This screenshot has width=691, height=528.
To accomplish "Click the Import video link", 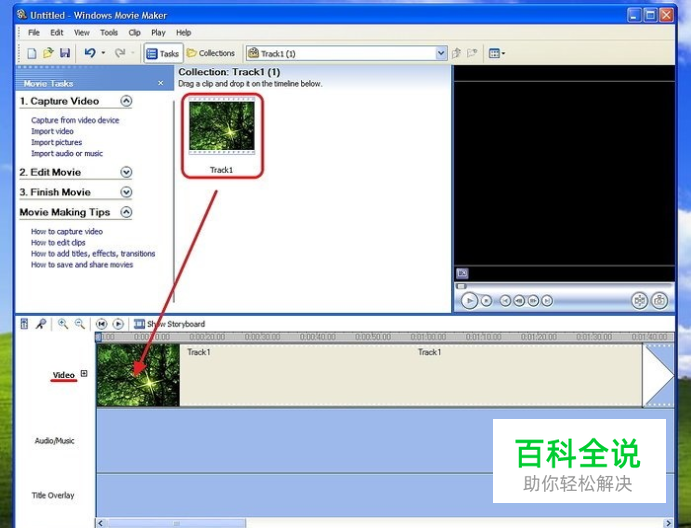I will pyautogui.click(x=52, y=131).
